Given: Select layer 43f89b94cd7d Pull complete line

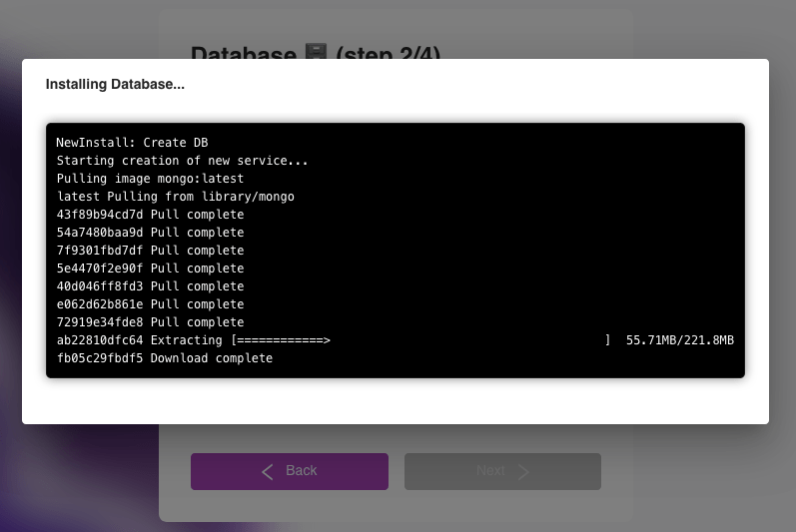Looking at the screenshot, I should (150, 215).
